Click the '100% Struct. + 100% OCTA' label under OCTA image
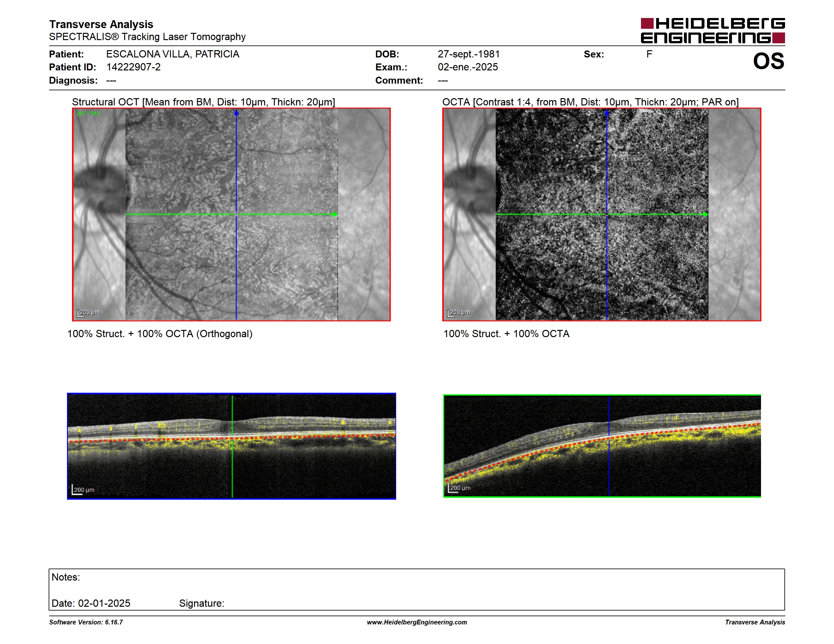This screenshot has height=644, width=834. 506,334
